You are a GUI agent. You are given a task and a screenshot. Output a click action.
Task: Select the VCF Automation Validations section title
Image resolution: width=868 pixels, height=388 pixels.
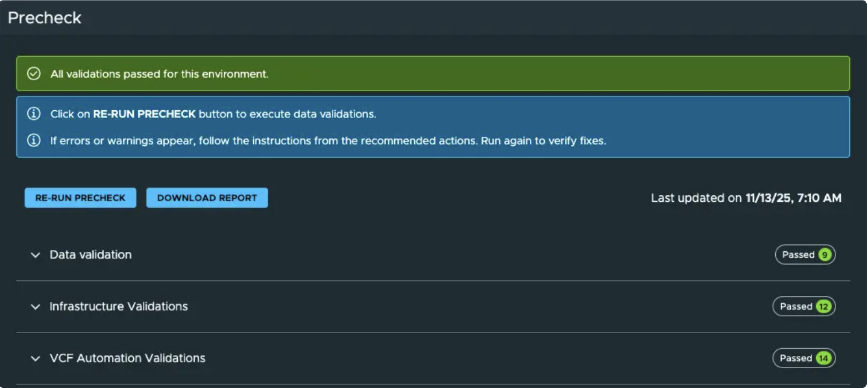click(127, 358)
